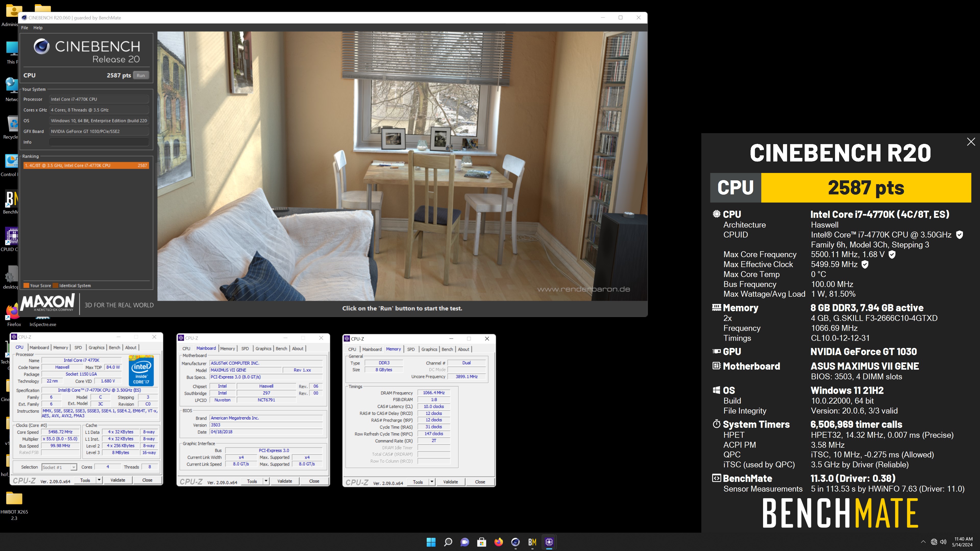The width and height of the screenshot is (980, 551).
Task: Click the CPU chip icon in BenchMate panel
Action: coord(716,214)
